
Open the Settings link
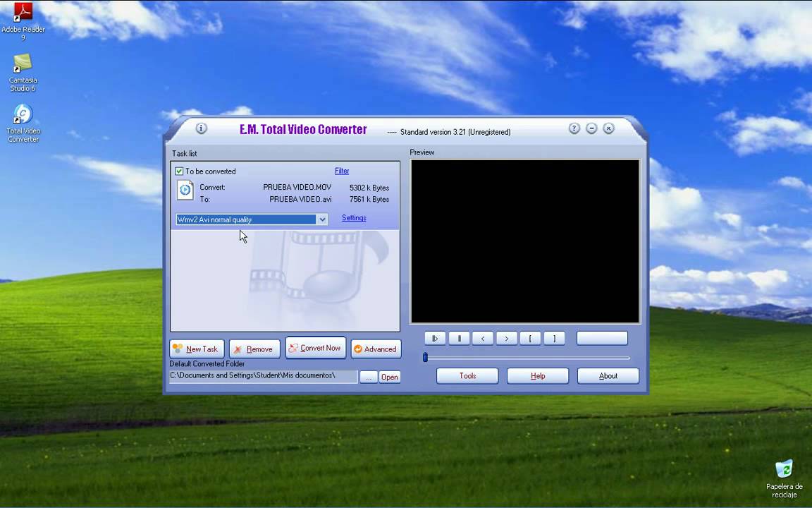[354, 218]
